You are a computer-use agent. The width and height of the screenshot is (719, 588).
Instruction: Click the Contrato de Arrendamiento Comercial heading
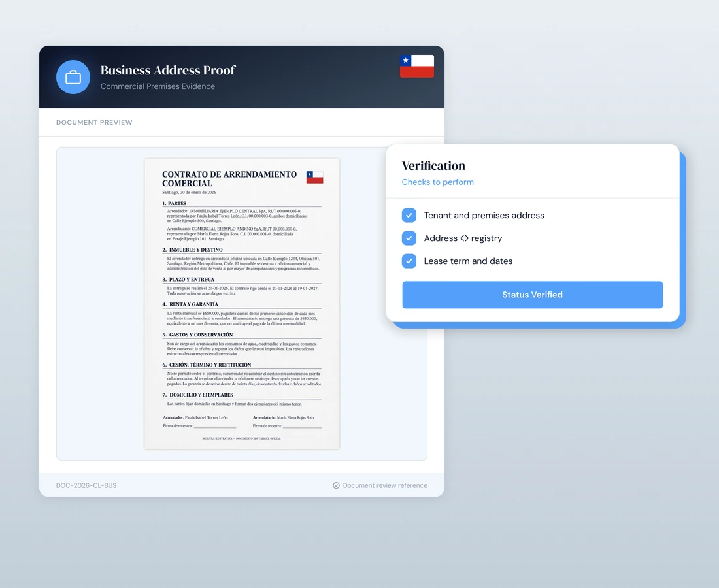229,179
